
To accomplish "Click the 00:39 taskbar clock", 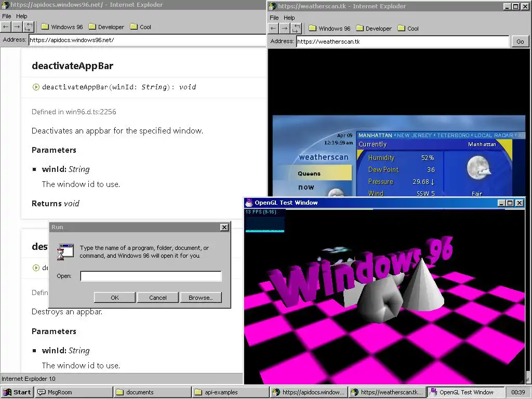I will pos(518,392).
